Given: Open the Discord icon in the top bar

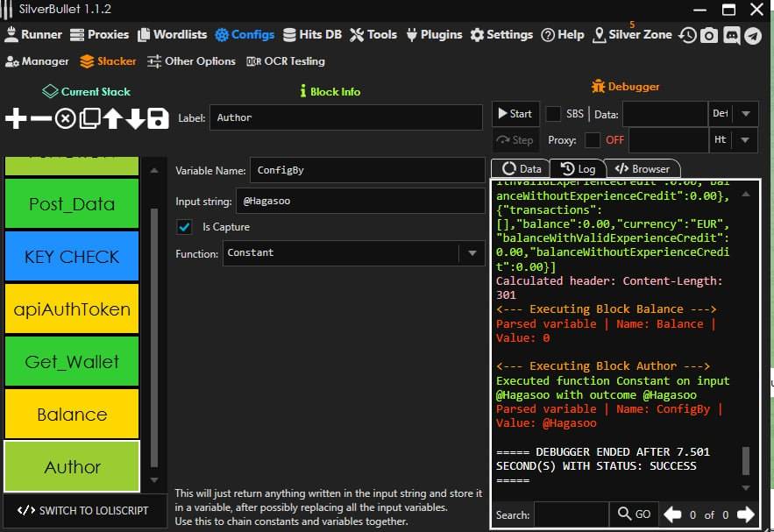Looking at the screenshot, I should 731,35.
